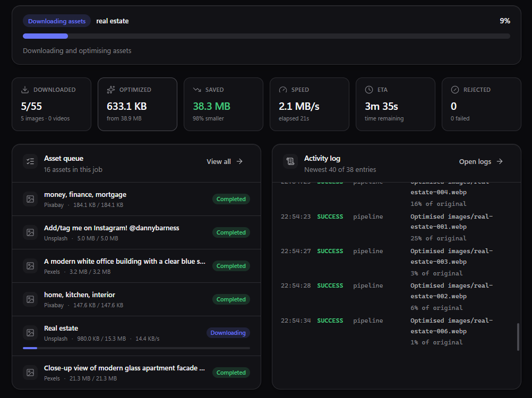The height and width of the screenshot is (398, 532).
Task: Click Completed badge for white office building
Action: [x=231, y=266]
